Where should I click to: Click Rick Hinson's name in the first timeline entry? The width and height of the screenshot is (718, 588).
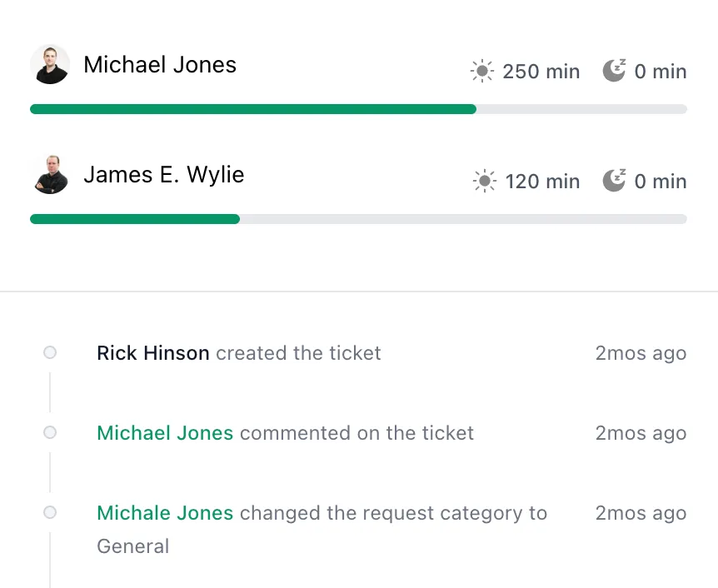click(152, 352)
